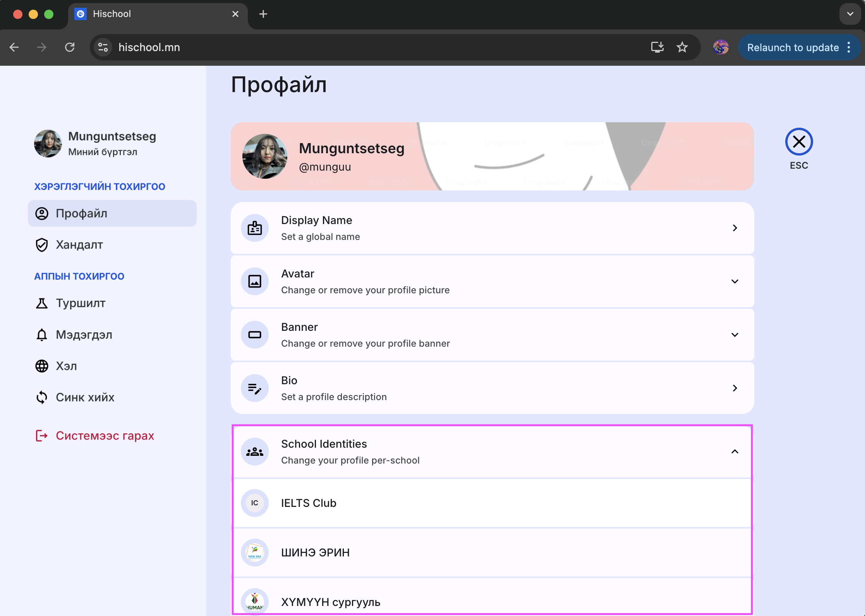This screenshot has width=865, height=616.
Task: Select Хэл language settings
Action: [66, 366]
